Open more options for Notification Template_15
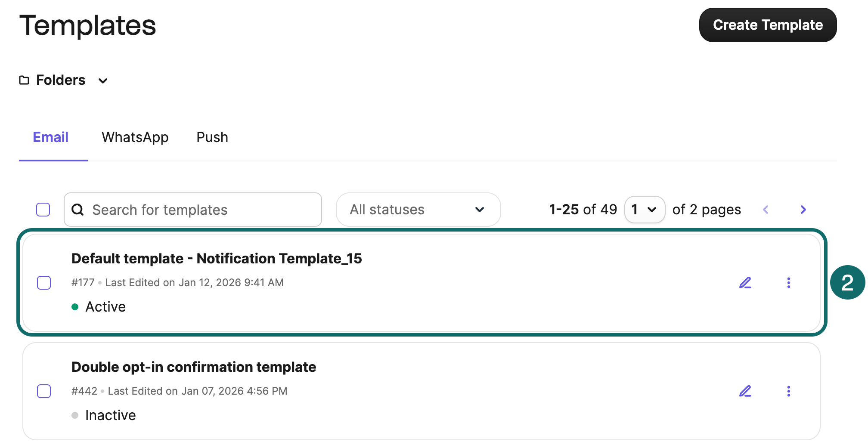 pos(788,283)
